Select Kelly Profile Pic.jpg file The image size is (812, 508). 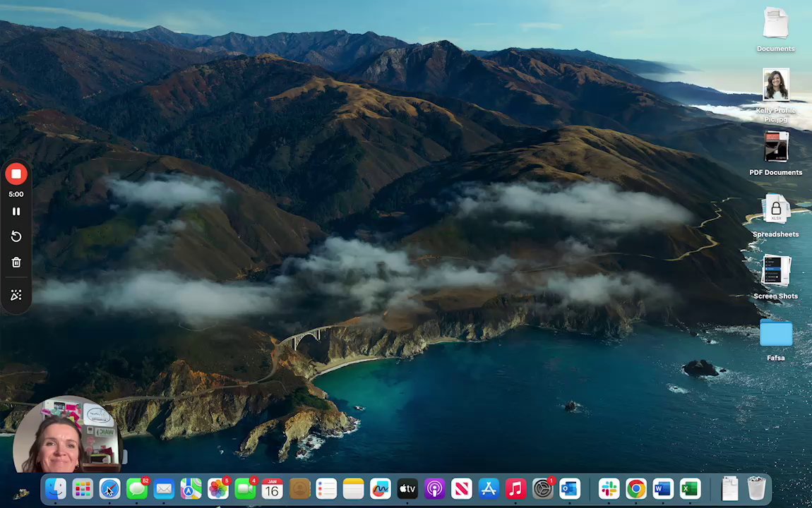(776, 95)
